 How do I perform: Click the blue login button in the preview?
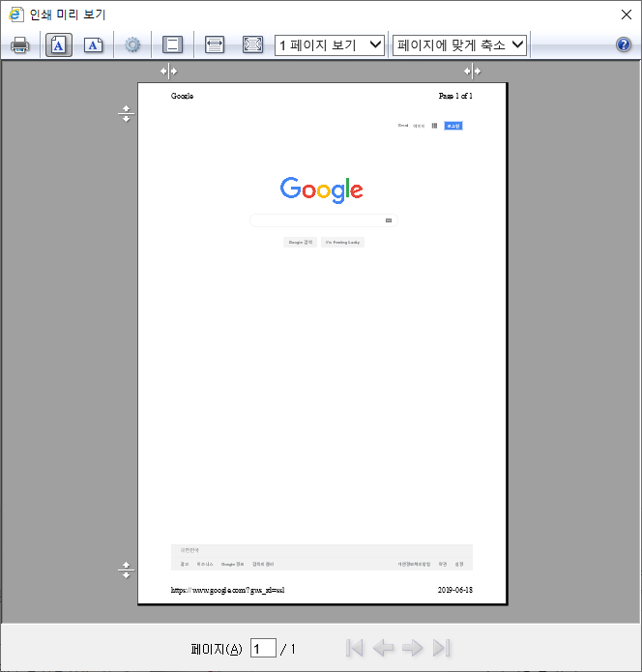(453, 126)
